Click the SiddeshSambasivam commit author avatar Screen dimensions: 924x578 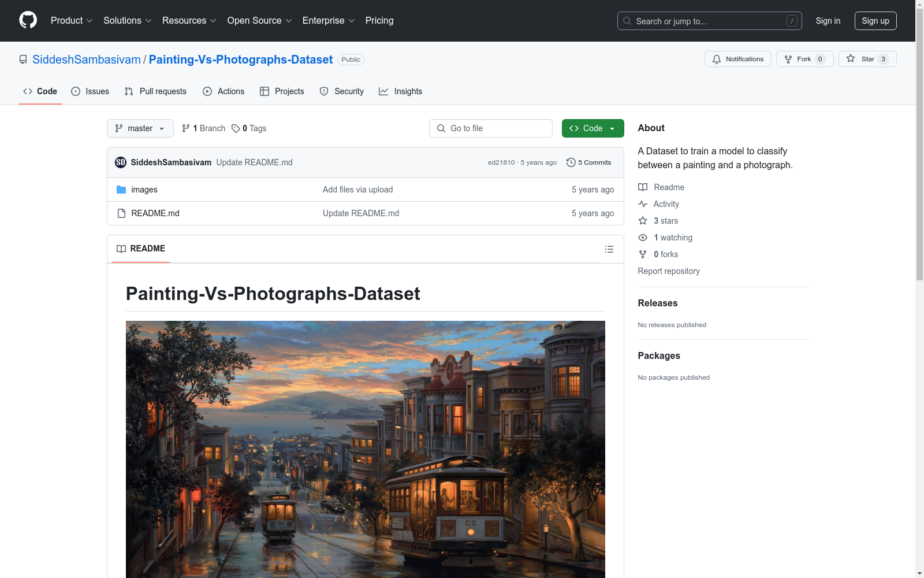pos(121,162)
